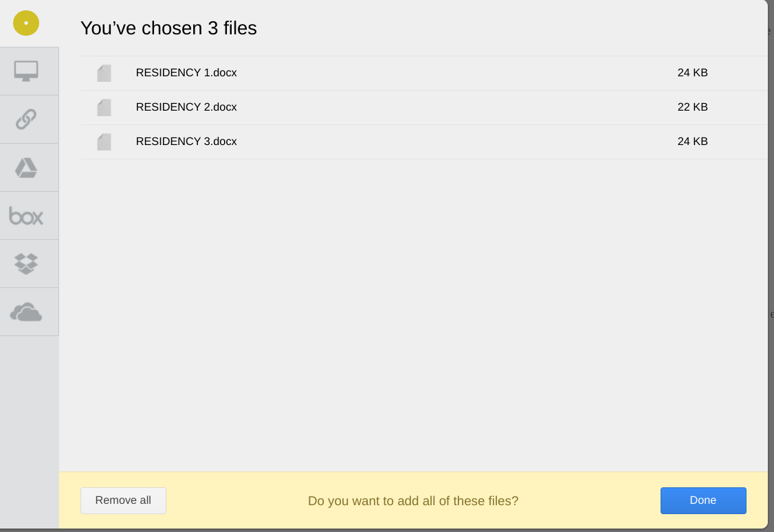This screenshot has height=532, width=774.
Task: Click the file icon for RESIDENCY 3.docx
Action: [x=104, y=142]
